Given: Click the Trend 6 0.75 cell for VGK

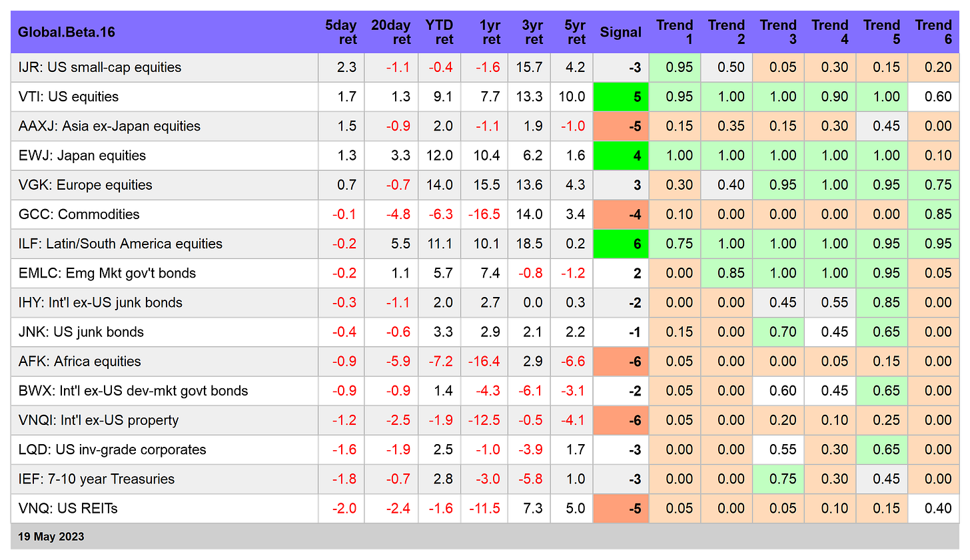Looking at the screenshot, I should pyautogui.click(x=934, y=184).
